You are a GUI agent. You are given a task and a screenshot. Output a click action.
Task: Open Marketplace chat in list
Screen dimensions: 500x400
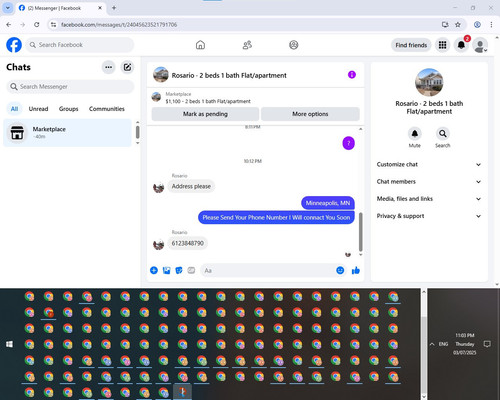(67, 133)
